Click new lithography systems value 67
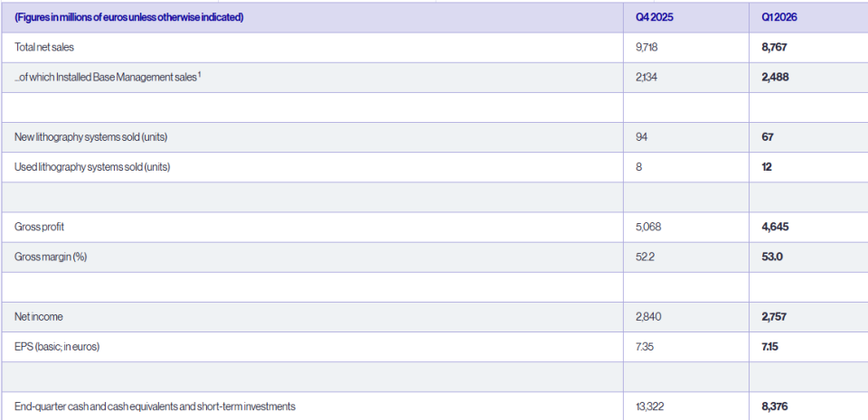 coord(768,137)
